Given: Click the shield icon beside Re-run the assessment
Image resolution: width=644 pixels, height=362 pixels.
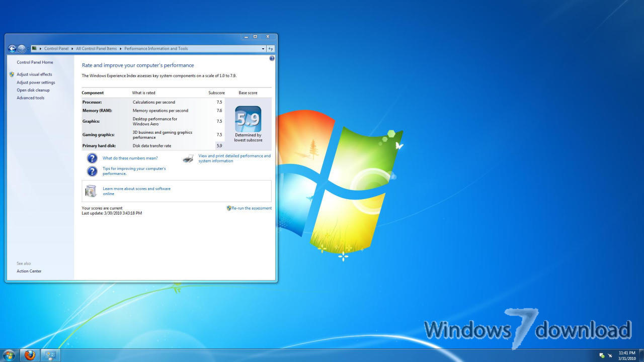Looking at the screenshot, I should [x=229, y=208].
